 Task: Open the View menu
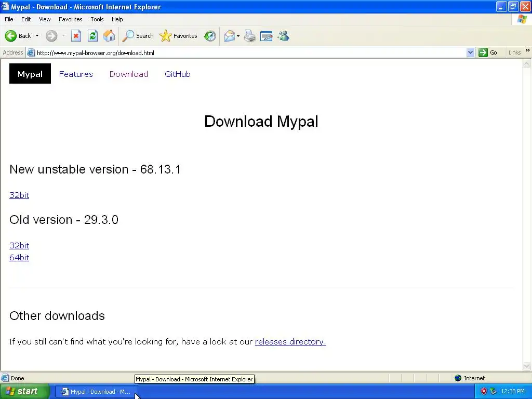point(45,19)
